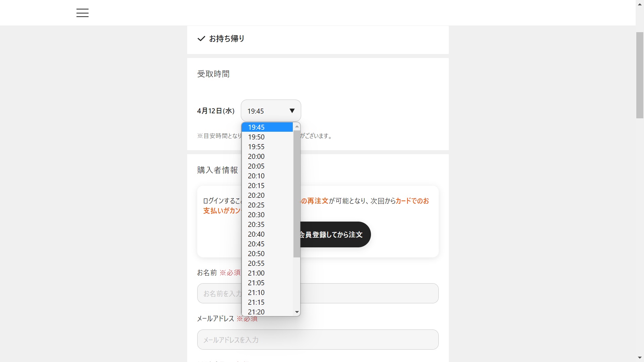
Task: Click the time list scrollbar thumb
Action: 297,194
